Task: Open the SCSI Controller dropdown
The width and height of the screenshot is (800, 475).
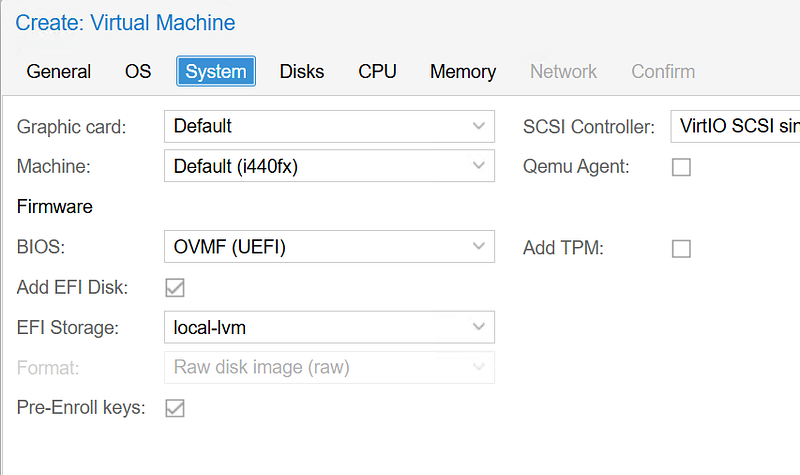Action: point(735,127)
